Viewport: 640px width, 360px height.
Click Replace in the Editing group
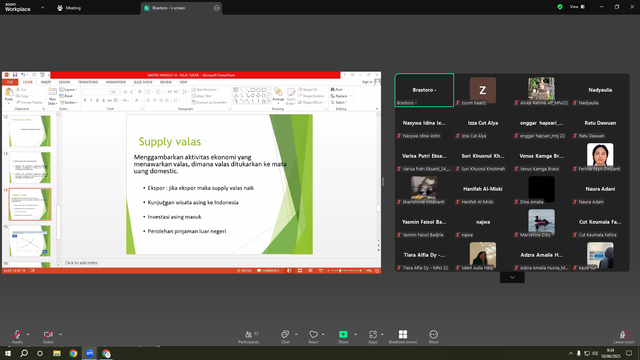340,96
